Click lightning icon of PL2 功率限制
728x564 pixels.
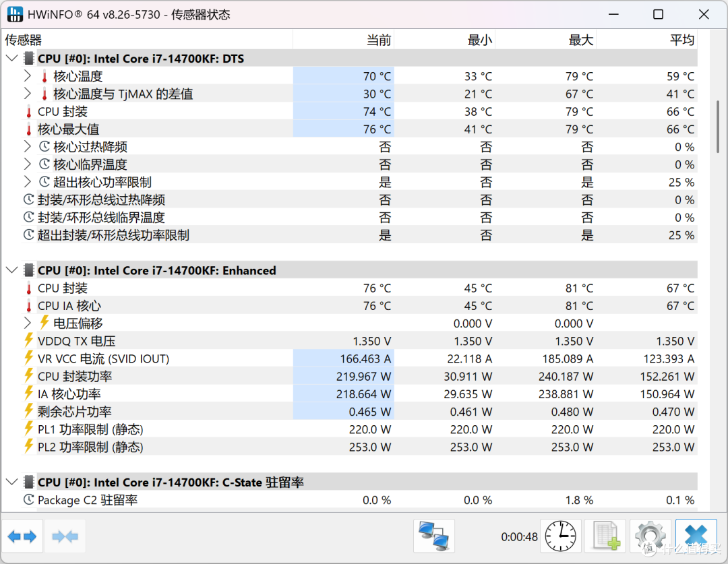click(x=29, y=446)
